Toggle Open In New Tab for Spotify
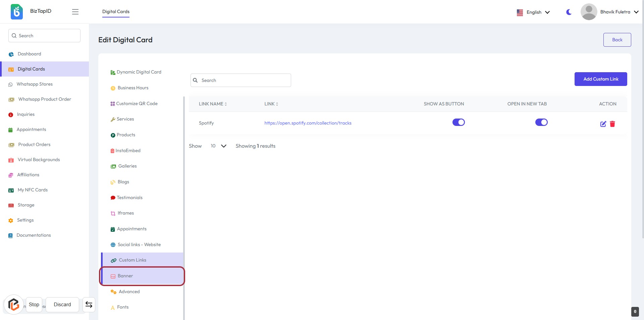Viewport: 644px width, 320px height. tap(541, 122)
